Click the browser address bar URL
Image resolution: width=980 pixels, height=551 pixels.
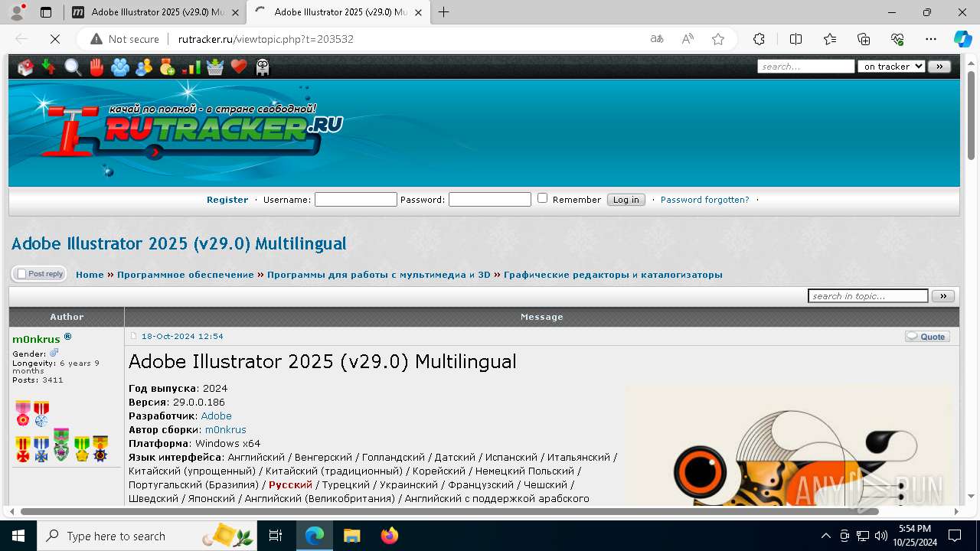click(266, 39)
